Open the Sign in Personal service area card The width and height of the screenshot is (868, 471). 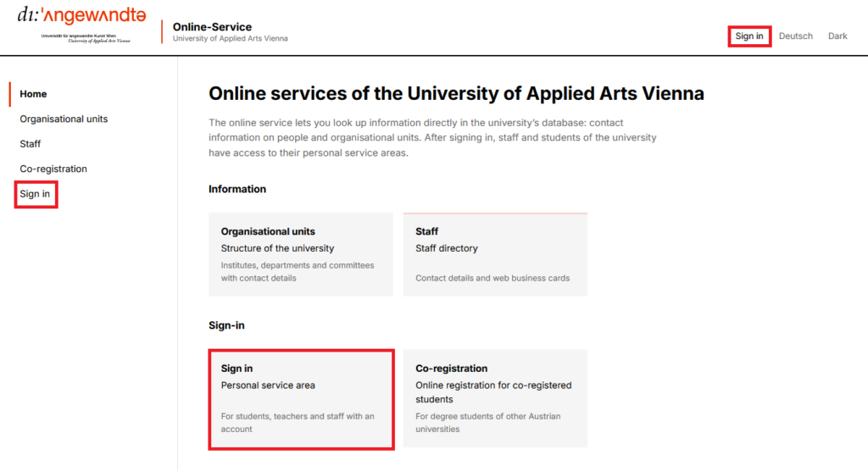(x=301, y=398)
